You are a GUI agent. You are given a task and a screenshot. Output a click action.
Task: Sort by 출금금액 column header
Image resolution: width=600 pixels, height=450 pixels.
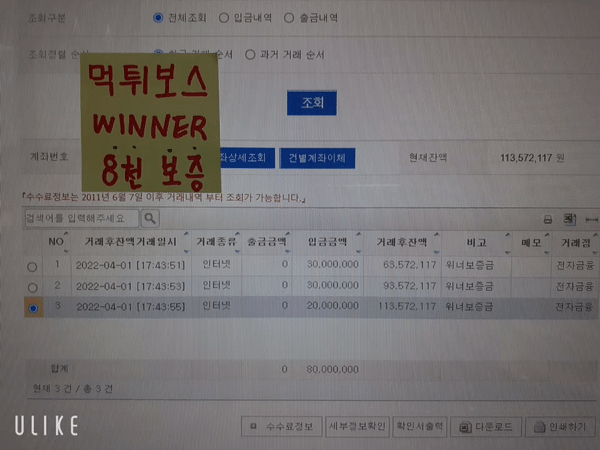[x=267, y=242]
